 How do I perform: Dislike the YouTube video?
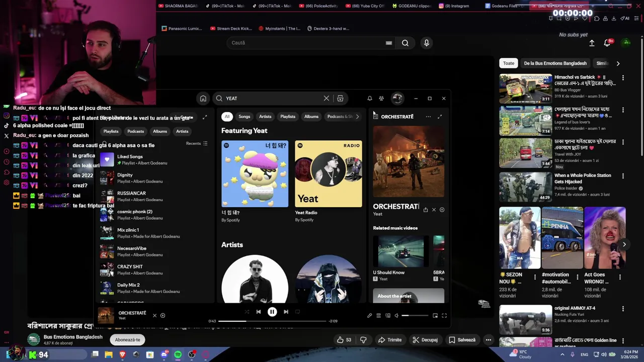tap(363, 340)
